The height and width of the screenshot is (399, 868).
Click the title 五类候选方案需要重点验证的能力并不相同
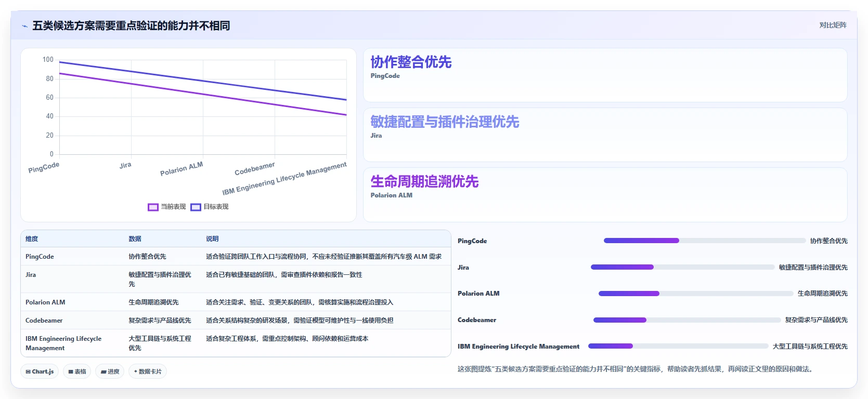(131, 25)
